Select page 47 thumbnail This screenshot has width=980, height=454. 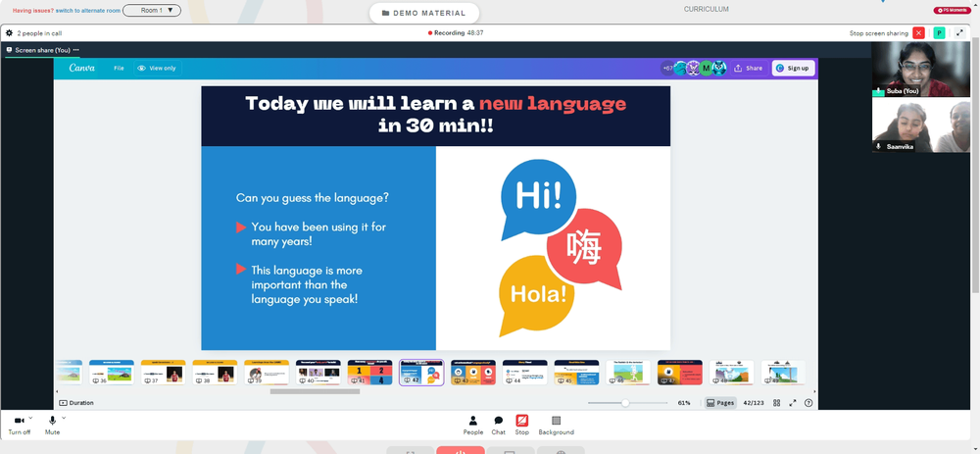(680, 372)
